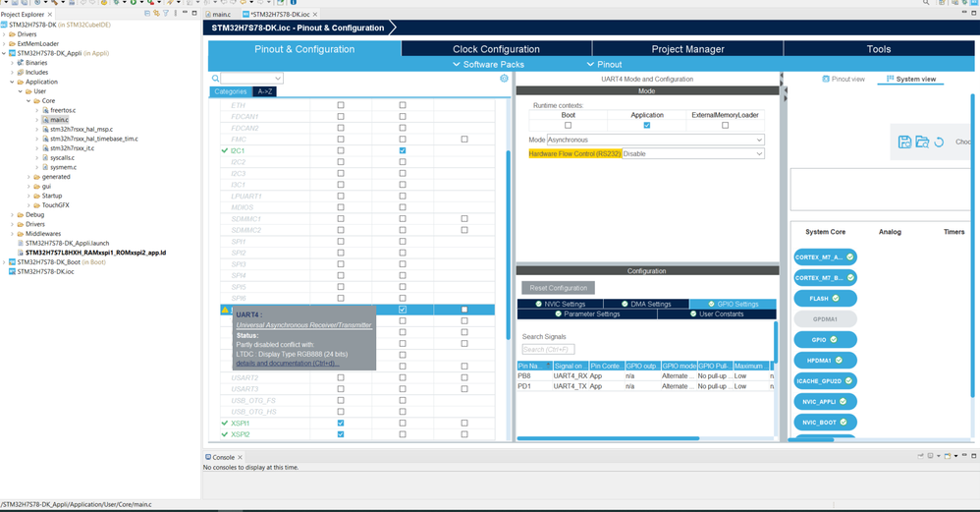Select main.c in Project Explorer tree
This screenshot has width=980, height=512.
click(59, 120)
